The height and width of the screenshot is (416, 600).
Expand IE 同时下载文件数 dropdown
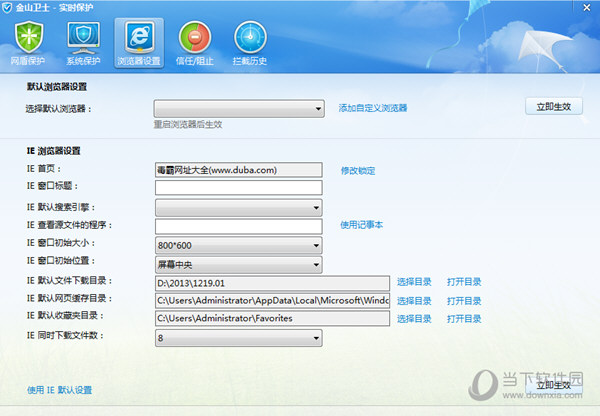point(239,338)
